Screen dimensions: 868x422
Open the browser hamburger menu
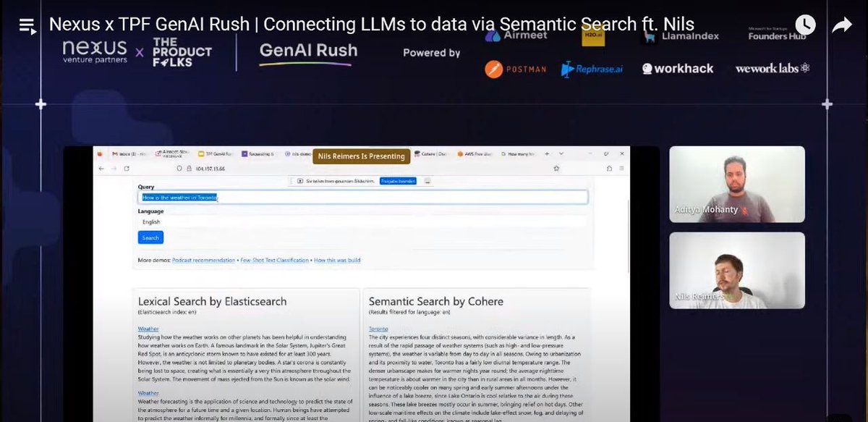point(621,168)
